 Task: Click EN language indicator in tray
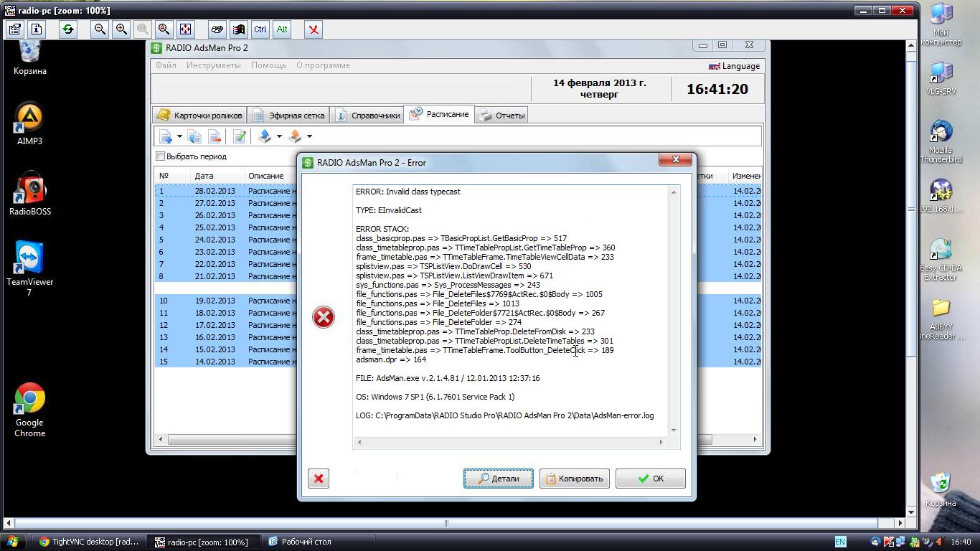pyautogui.click(x=840, y=542)
